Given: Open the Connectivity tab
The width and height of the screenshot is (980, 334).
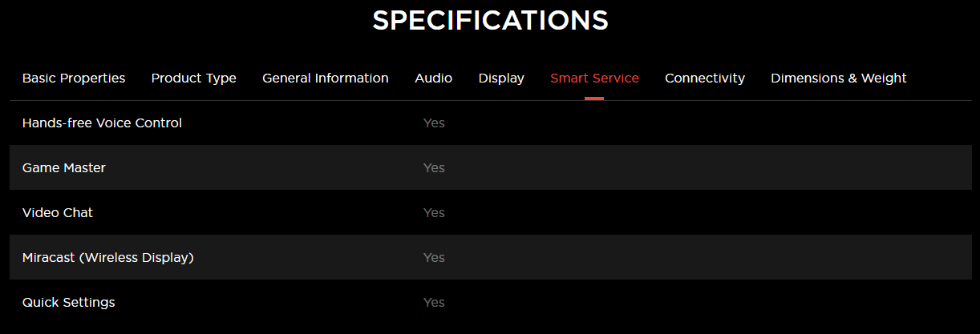Looking at the screenshot, I should [x=704, y=78].
